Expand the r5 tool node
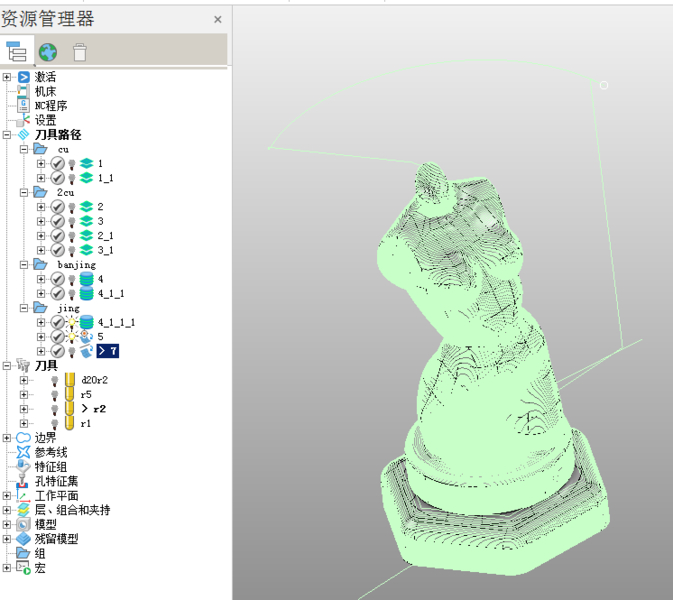This screenshot has width=673, height=600. coord(24,394)
